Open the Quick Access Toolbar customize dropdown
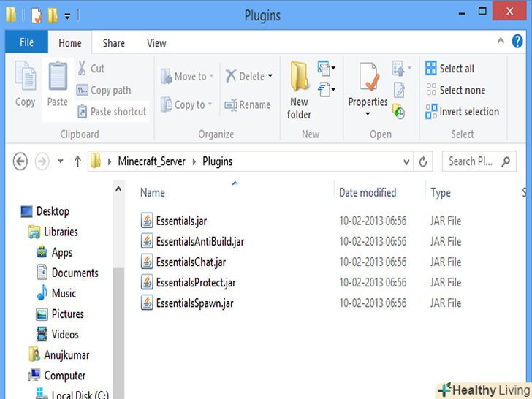This screenshot has height=399, width=532. 67,16
